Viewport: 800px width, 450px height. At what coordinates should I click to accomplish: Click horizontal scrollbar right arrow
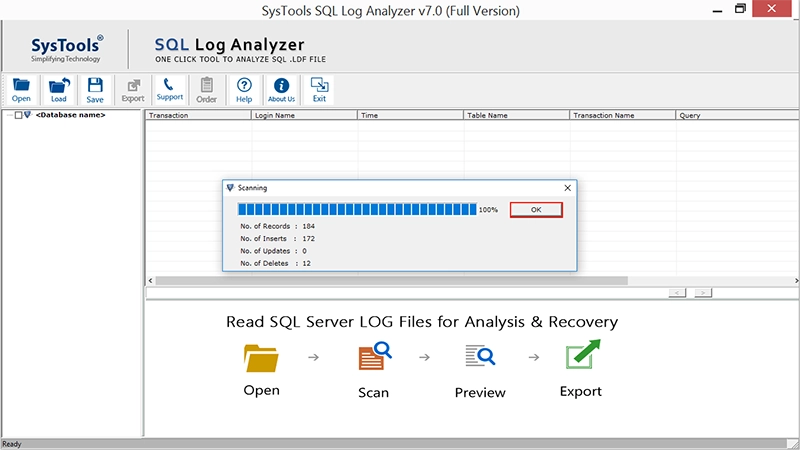(796, 281)
